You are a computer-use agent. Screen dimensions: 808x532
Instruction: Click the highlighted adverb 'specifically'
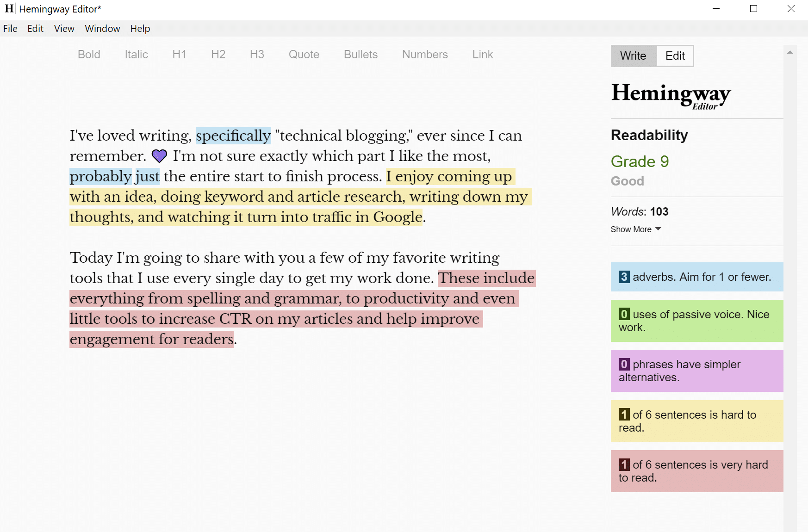[233, 136]
